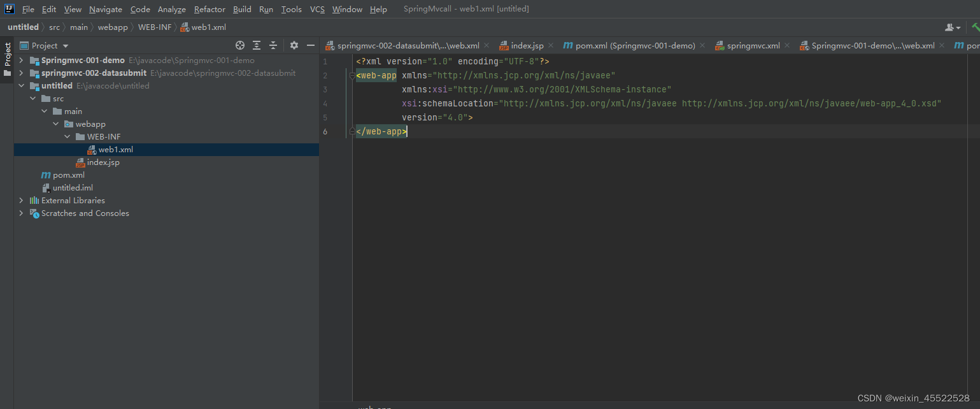Screen dimensions: 980x409
Task: Click 'webapp' in the breadcrumb bar
Action: pyautogui.click(x=113, y=27)
